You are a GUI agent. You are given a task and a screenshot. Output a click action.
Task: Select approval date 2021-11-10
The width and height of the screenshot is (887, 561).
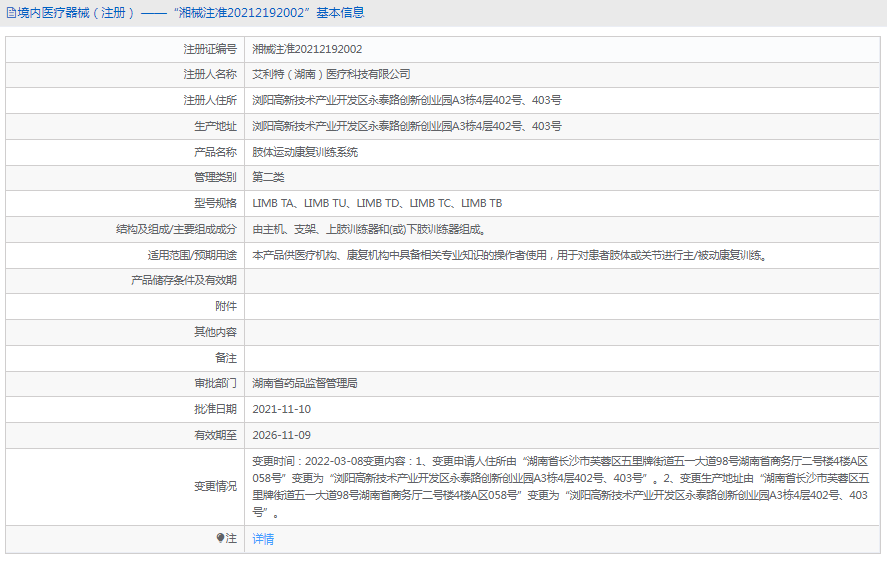coord(282,409)
